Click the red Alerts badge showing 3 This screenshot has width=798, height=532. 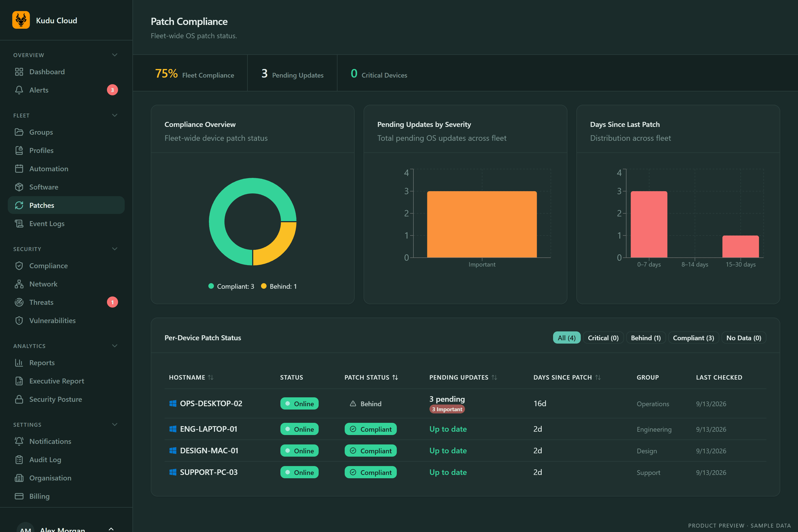(x=112, y=90)
